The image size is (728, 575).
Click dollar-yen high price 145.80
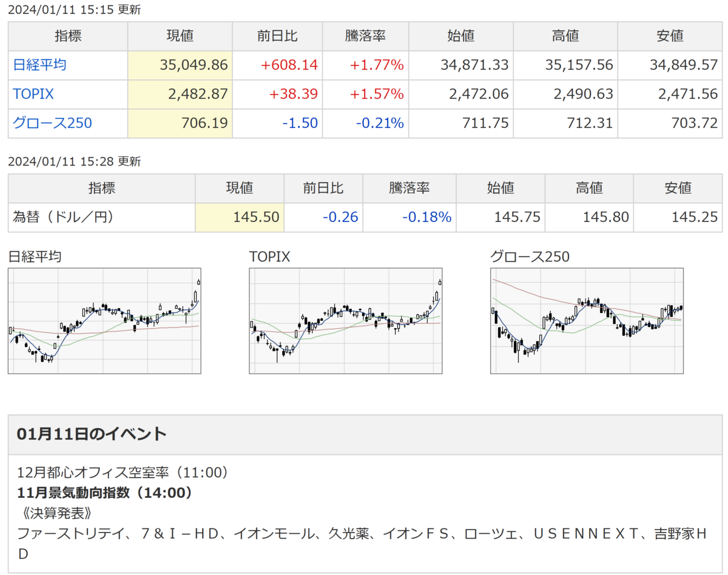pyautogui.click(x=605, y=217)
